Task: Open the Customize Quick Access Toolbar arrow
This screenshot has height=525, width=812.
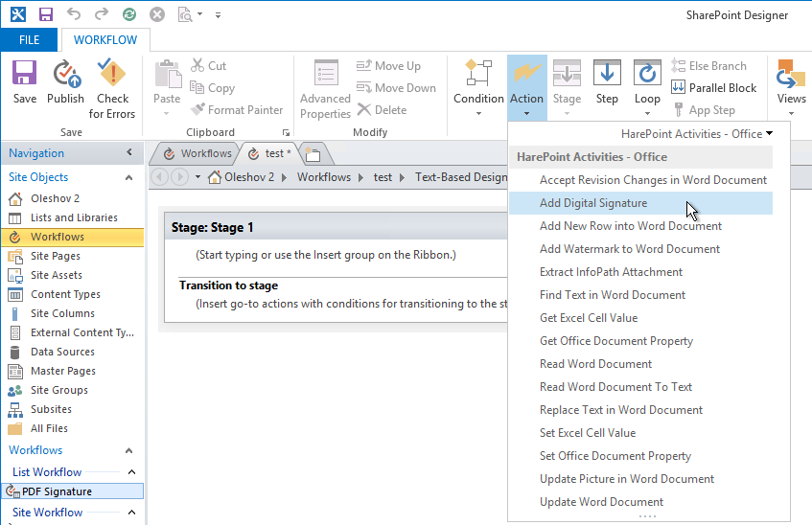Action: [x=218, y=15]
